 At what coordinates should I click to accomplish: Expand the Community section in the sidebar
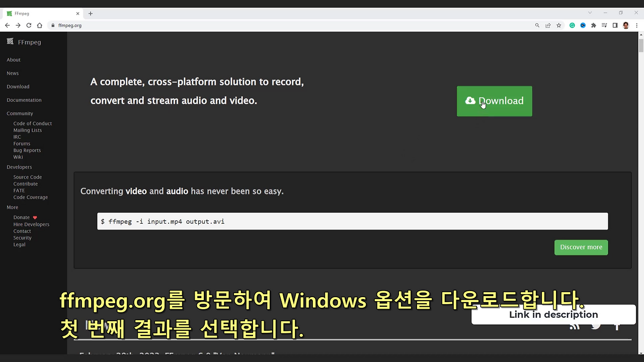(x=20, y=113)
